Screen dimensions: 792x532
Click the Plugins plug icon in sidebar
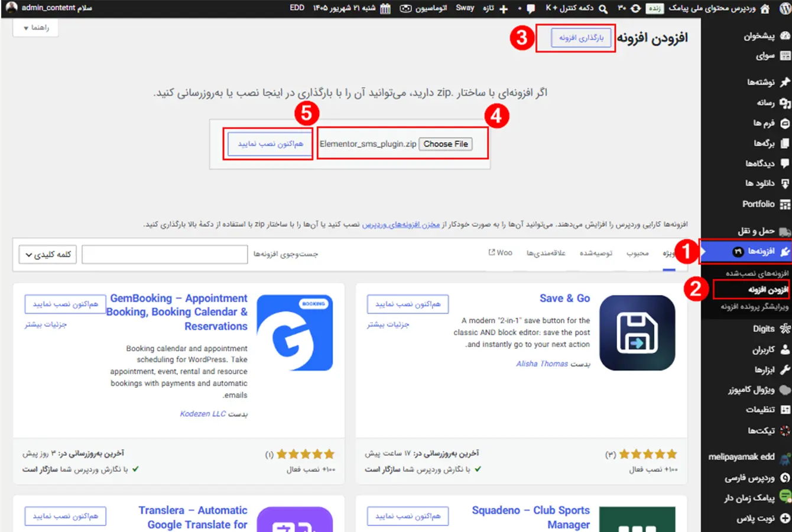pyautogui.click(x=785, y=251)
